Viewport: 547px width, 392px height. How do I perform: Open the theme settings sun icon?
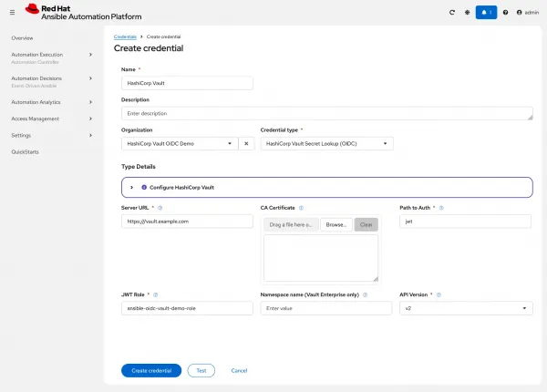click(x=467, y=13)
